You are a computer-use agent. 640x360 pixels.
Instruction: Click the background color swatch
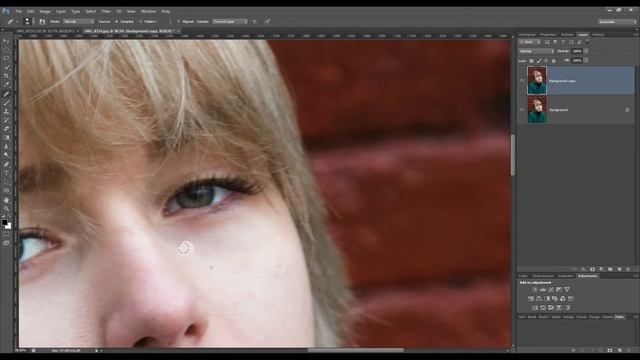coord(9,226)
